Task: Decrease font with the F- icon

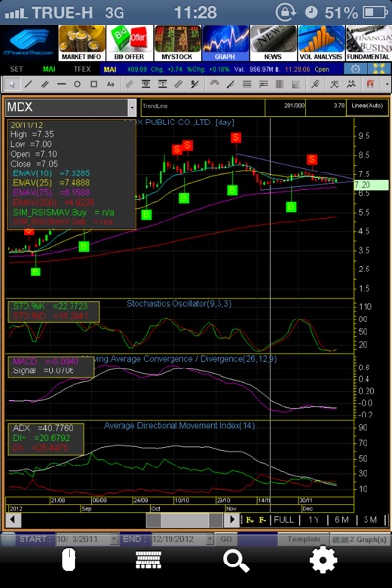Action: coord(263,520)
